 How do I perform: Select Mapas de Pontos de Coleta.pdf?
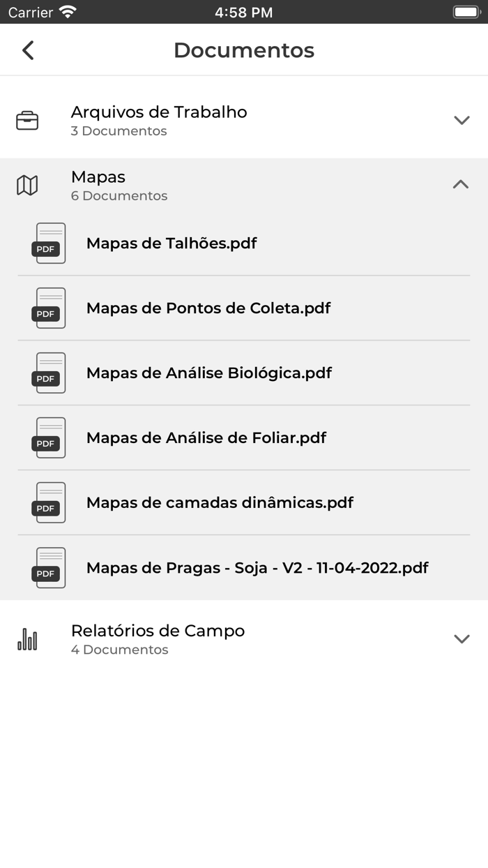(x=208, y=308)
